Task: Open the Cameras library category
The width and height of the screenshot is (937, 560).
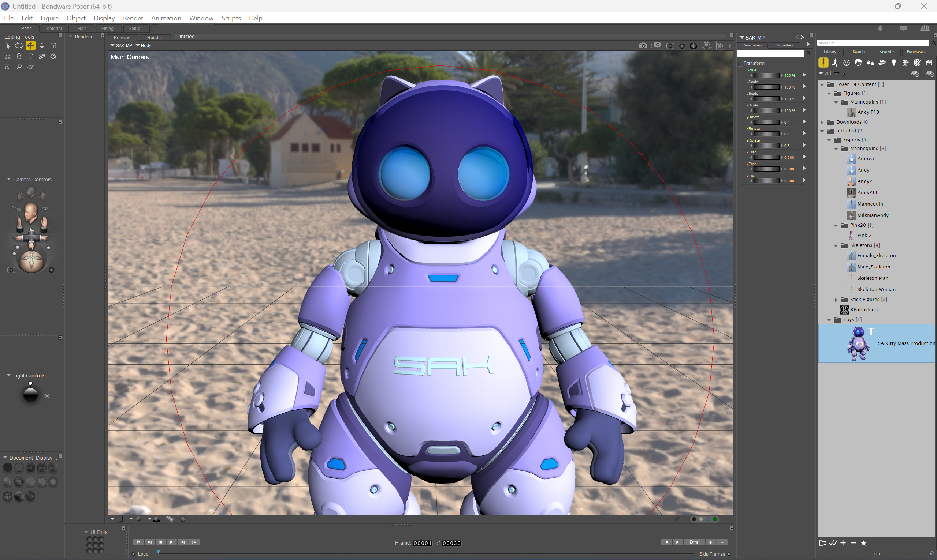Action: point(905,63)
